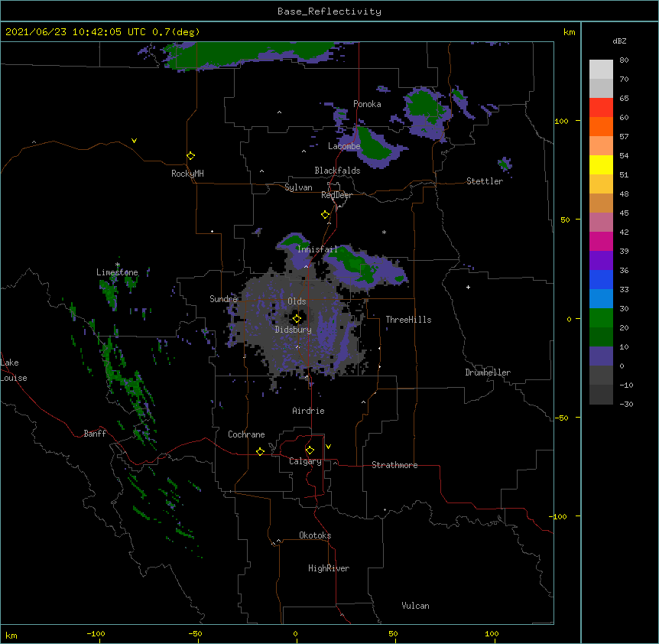Viewport: 659px width, 644px height.
Task: Click the yellow V marker northeast of Calgary
Action: (x=328, y=447)
